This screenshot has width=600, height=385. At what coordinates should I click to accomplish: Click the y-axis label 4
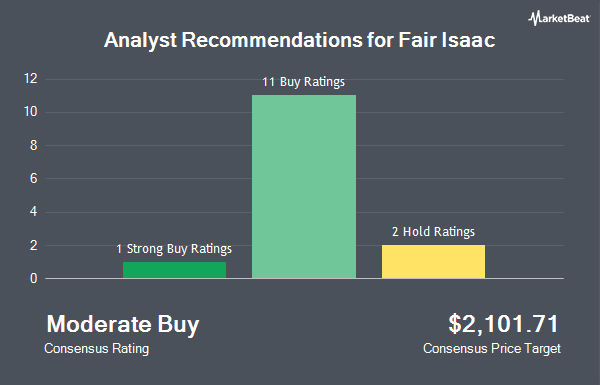click(x=34, y=212)
